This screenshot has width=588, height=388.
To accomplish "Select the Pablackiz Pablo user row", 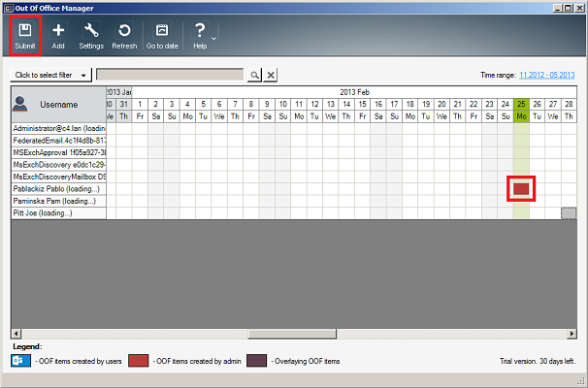I will pos(58,189).
